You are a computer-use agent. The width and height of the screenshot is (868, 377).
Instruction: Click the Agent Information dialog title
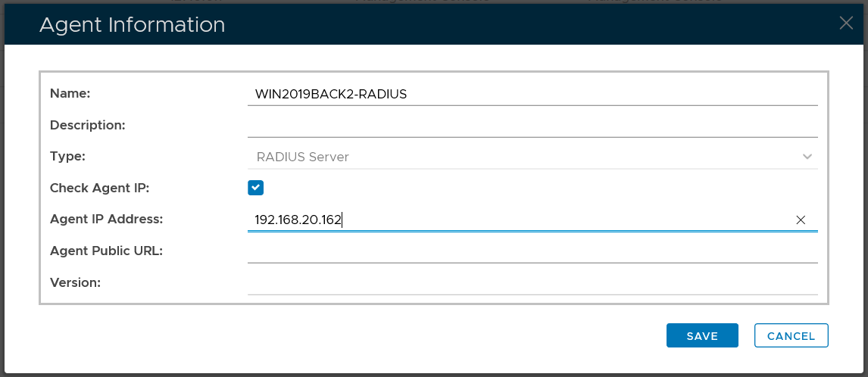pos(132,25)
